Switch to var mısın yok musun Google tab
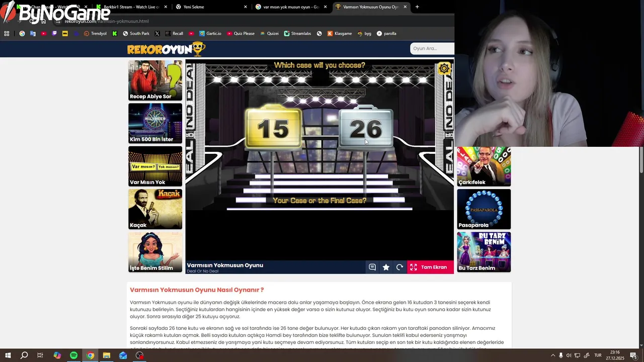This screenshot has width=644, height=362. tap(290, 7)
